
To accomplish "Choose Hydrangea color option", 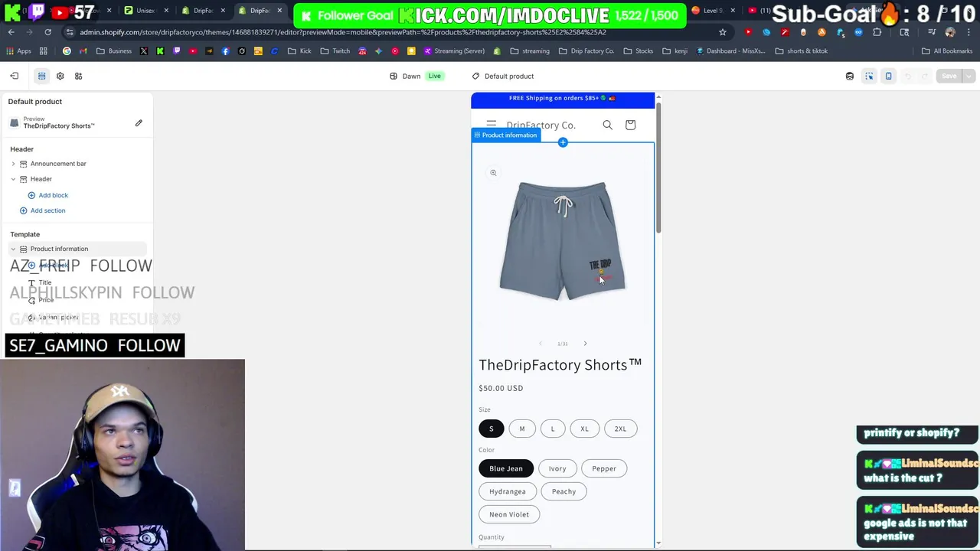I will (508, 491).
